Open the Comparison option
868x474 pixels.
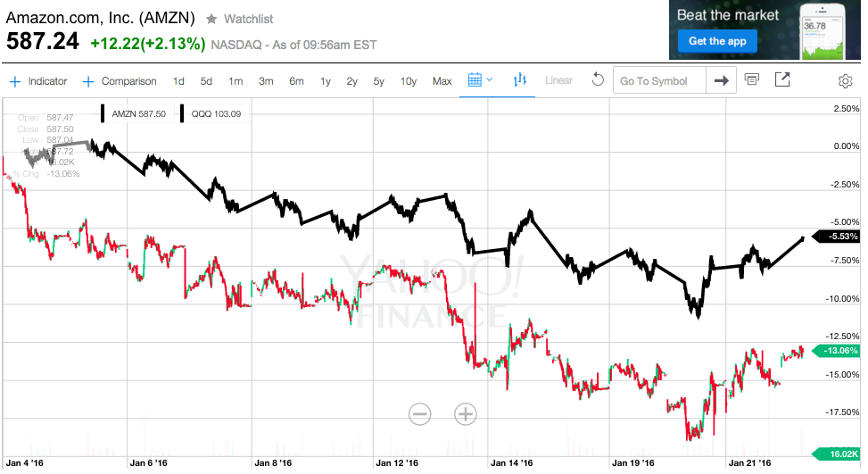(x=129, y=81)
